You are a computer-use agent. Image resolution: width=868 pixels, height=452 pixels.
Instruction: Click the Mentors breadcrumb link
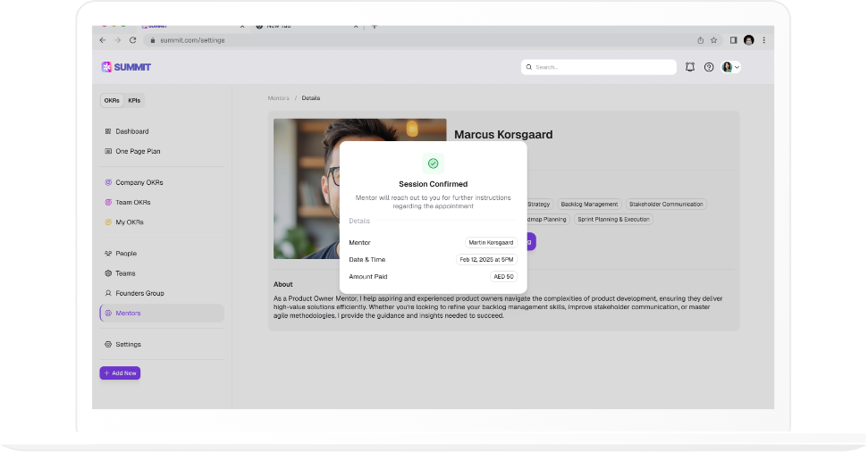278,98
